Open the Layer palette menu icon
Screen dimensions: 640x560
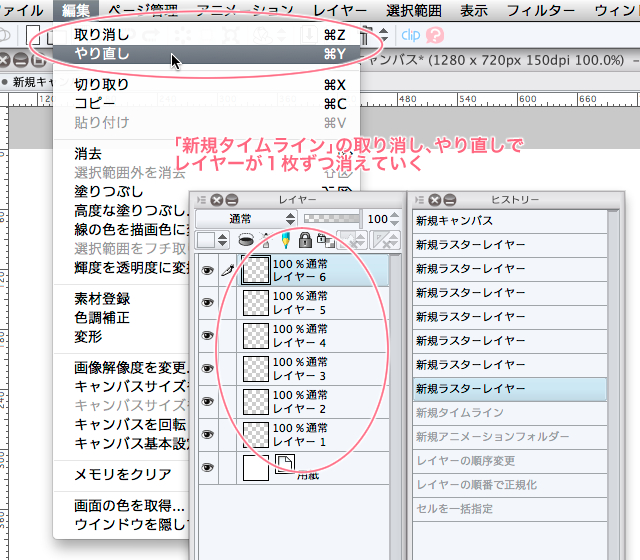tap(201, 200)
